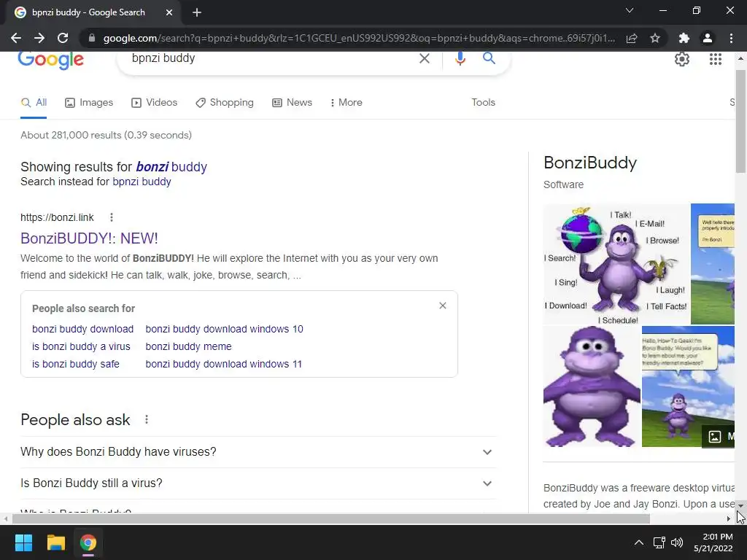The height and width of the screenshot is (560, 747).
Task: Go forward to the next page
Action: pyautogui.click(x=39, y=38)
